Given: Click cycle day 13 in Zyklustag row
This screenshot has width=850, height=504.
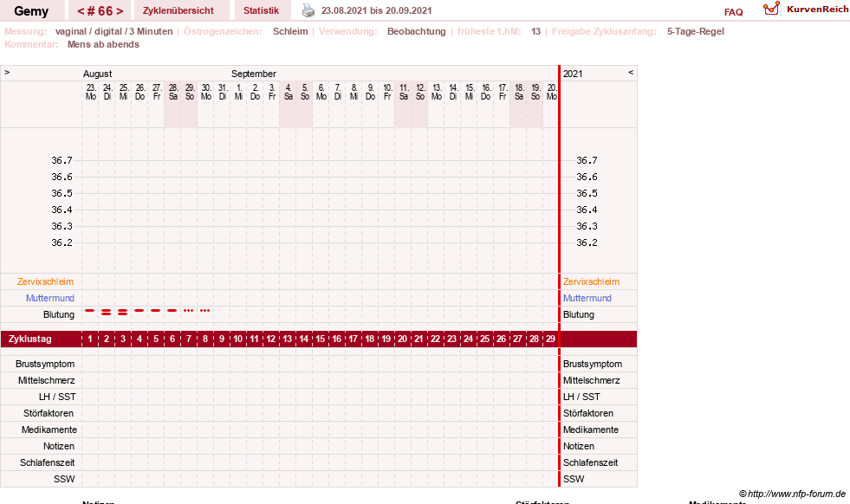Looking at the screenshot, I should (288, 339).
